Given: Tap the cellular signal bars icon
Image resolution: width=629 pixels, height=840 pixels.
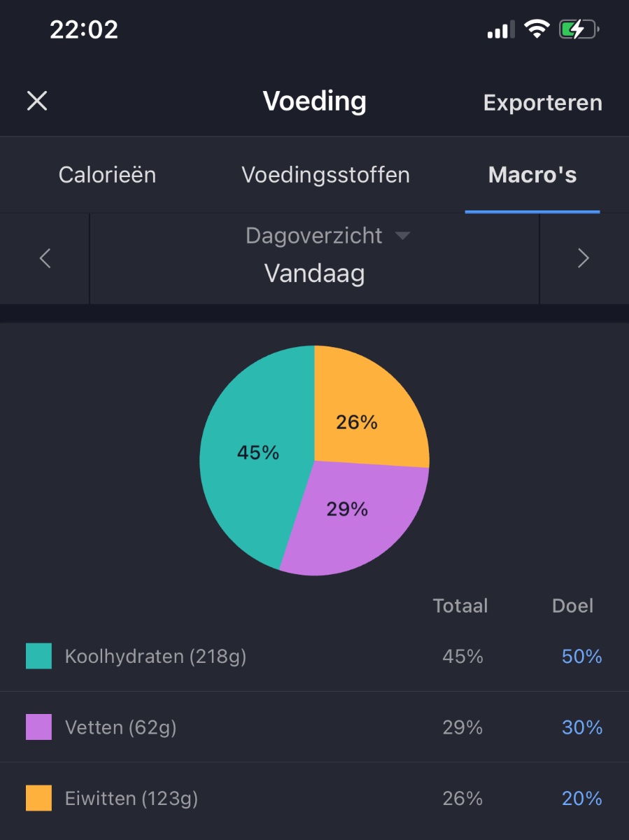Looking at the screenshot, I should [500, 30].
